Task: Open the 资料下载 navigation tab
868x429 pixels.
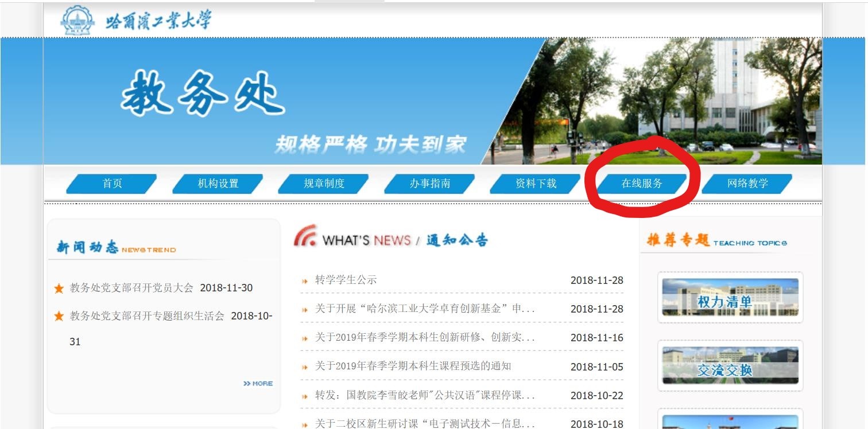Action: [536, 184]
